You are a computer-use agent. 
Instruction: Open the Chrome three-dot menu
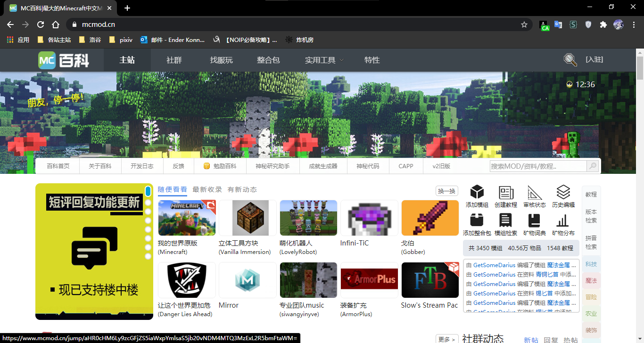(x=634, y=24)
